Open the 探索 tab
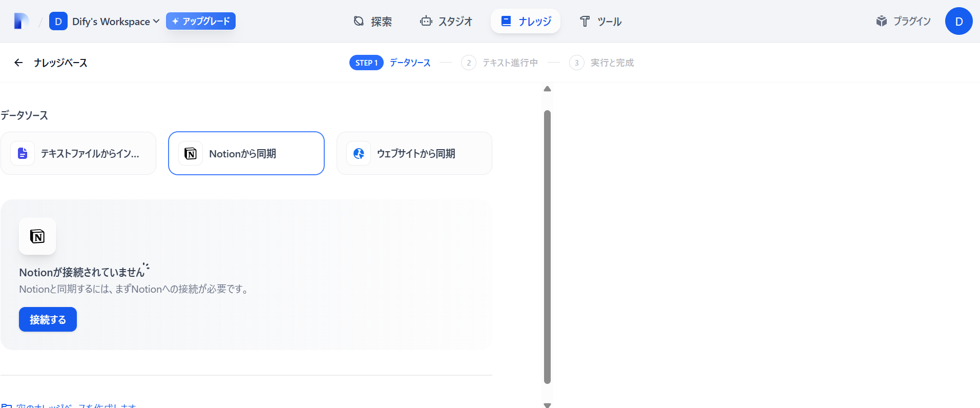The image size is (980, 408). (373, 21)
